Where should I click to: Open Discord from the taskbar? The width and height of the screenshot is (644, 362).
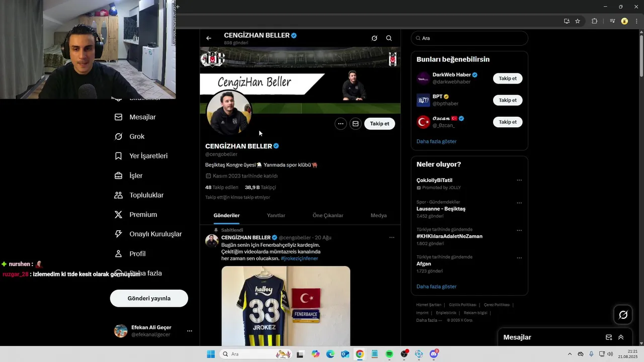tap(434, 354)
